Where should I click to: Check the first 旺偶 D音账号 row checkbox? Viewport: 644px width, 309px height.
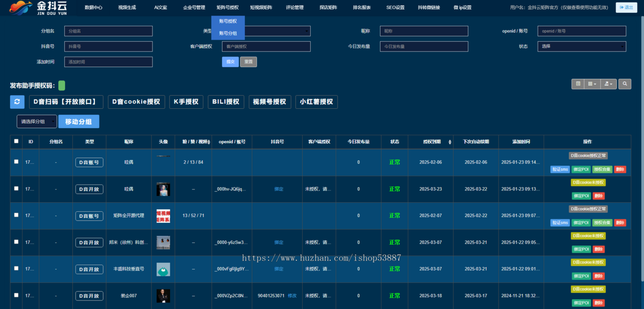16,161
